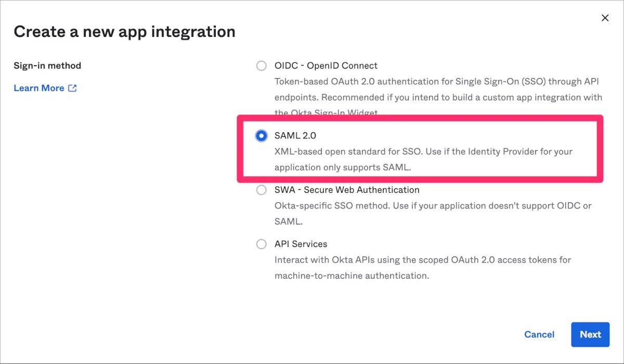Click the API Services option label
Viewport: 624px width, 364px height.
point(301,244)
